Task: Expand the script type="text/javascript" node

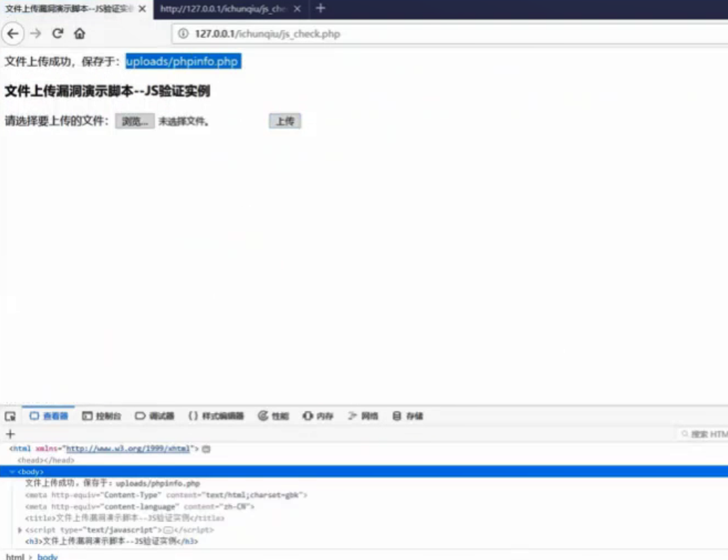Action: tap(19, 530)
